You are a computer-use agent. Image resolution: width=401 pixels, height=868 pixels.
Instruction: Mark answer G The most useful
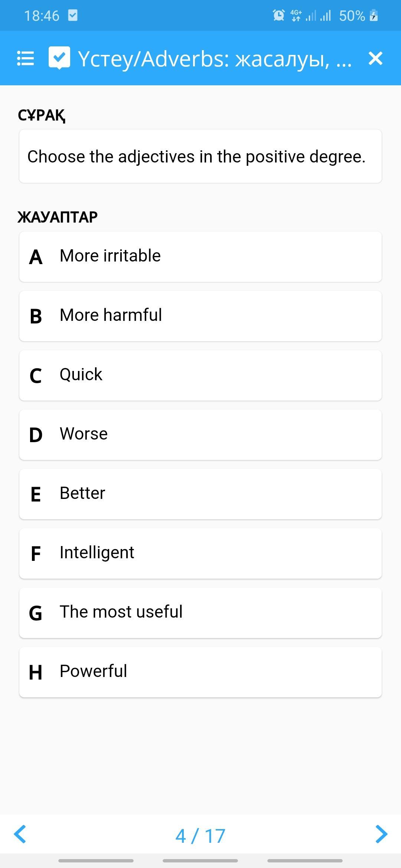[x=200, y=613]
